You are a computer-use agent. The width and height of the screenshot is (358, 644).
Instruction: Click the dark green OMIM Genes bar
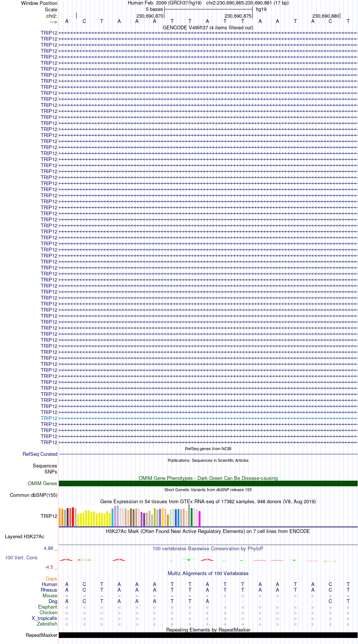pos(208,484)
